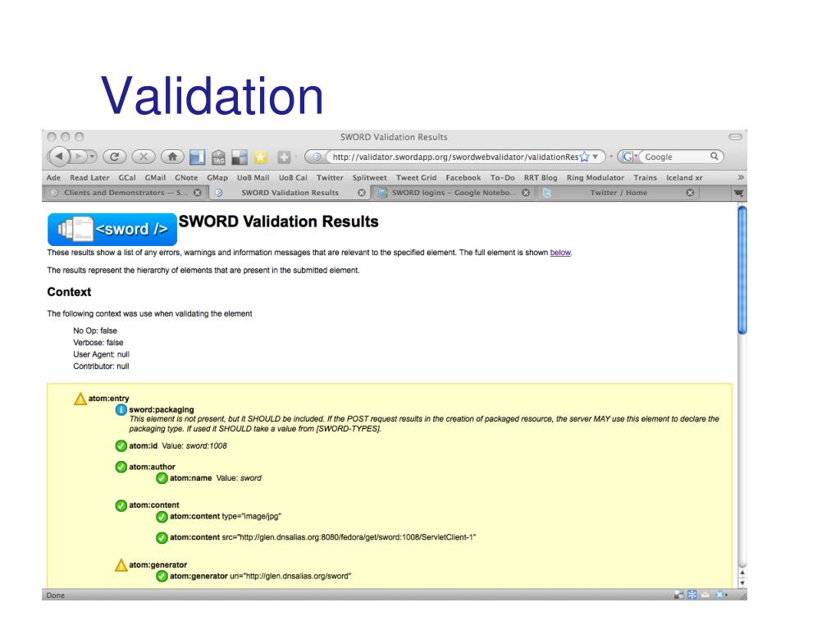Click the info icon beside sword:packaging
Image resolution: width=840 pixels, height=630 pixels.
[121, 410]
